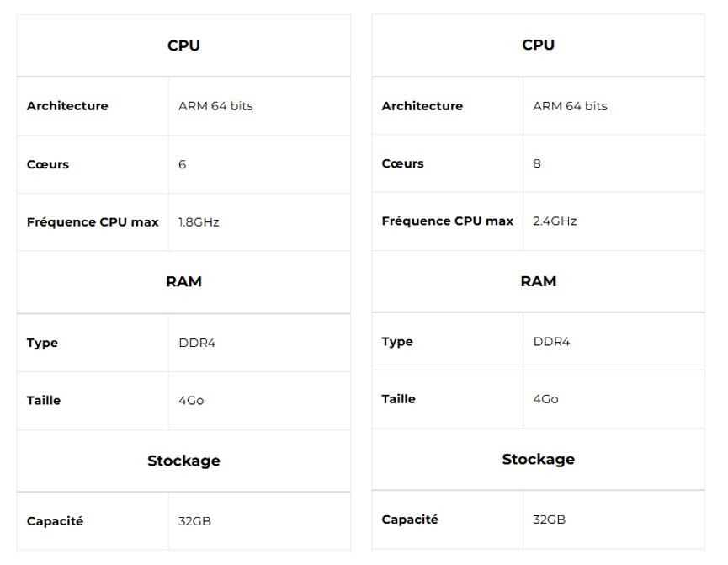728x565 pixels.
Task: Select the left table's ARM 64 bits value
Action: (x=215, y=106)
